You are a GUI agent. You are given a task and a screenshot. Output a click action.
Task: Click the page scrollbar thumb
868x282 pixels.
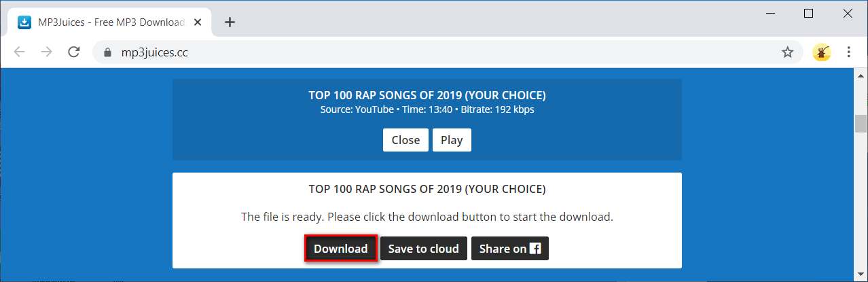[861, 124]
